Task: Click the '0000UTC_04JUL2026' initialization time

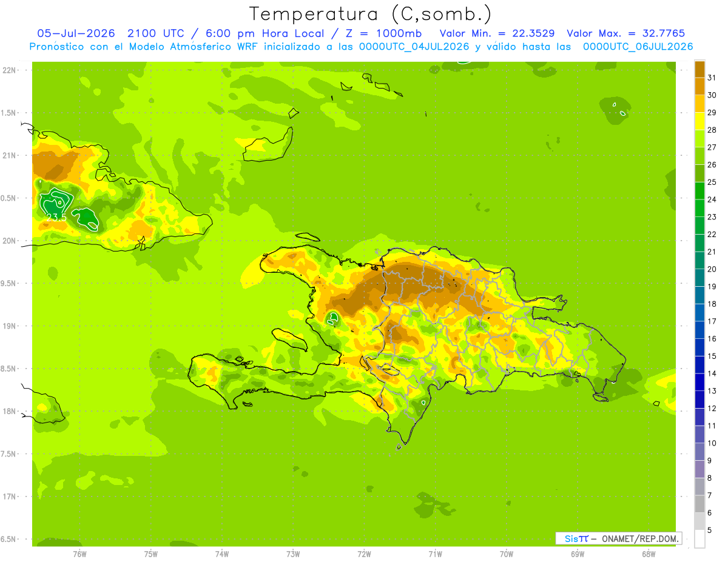Action: click(413, 47)
